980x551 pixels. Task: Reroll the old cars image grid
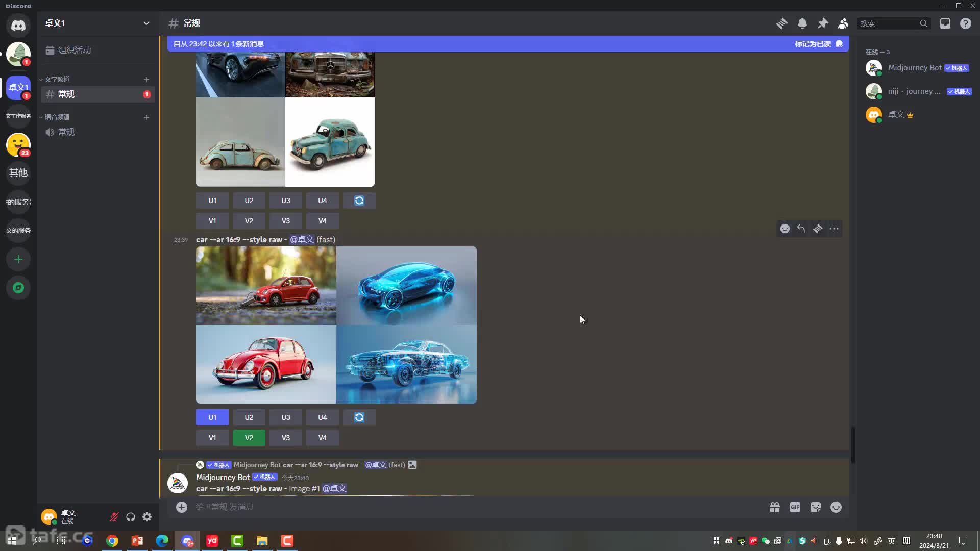click(359, 201)
